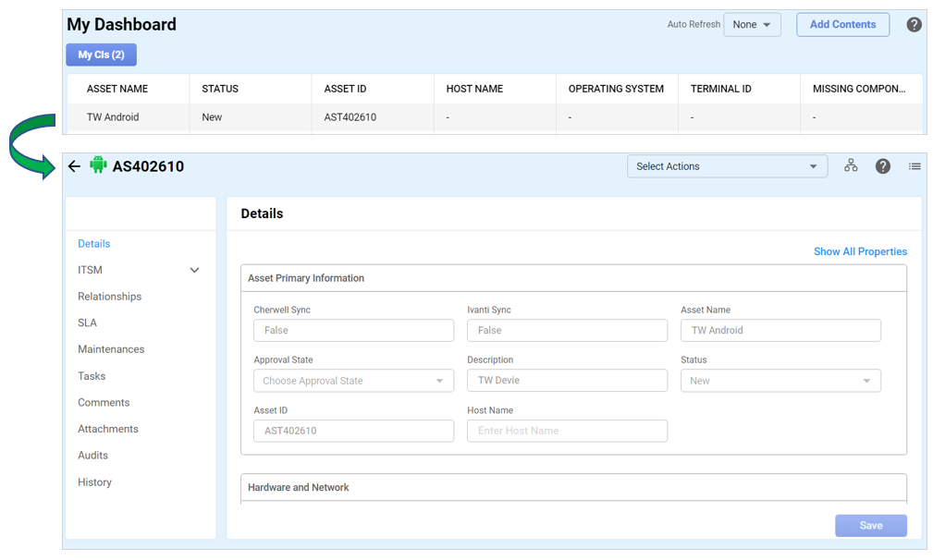Click the green Android asset icon
Screen dimensions: 933x560
(x=98, y=165)
